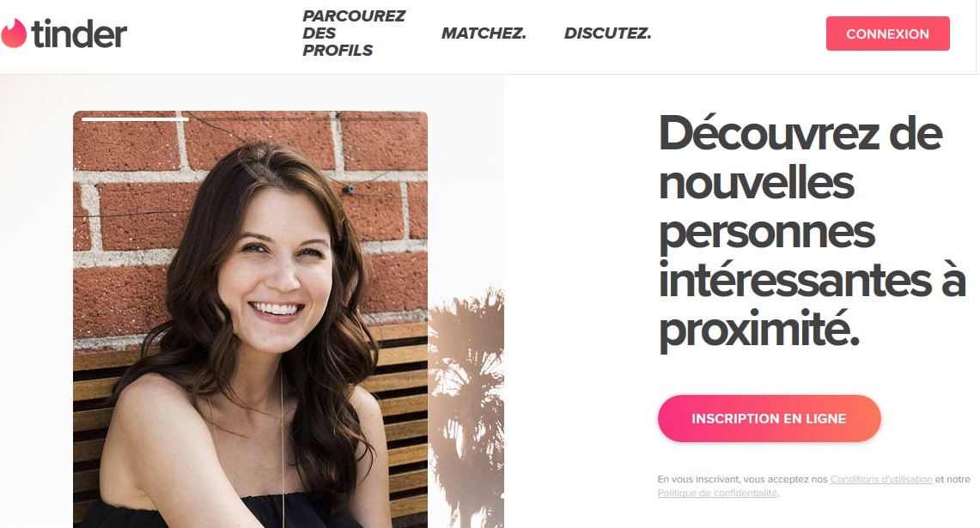The height and width of the screenshot is (528, 980).
Task: Select the Matchez. navigation item
Action: [484, 33]
